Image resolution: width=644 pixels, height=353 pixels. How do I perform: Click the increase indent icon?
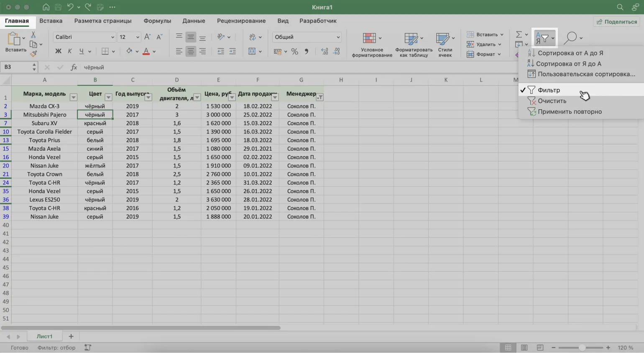tap(232, 51)
